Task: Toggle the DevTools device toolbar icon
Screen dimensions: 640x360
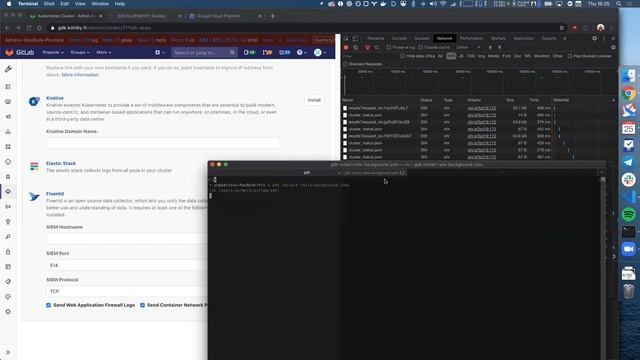Action: click(355, 38)
